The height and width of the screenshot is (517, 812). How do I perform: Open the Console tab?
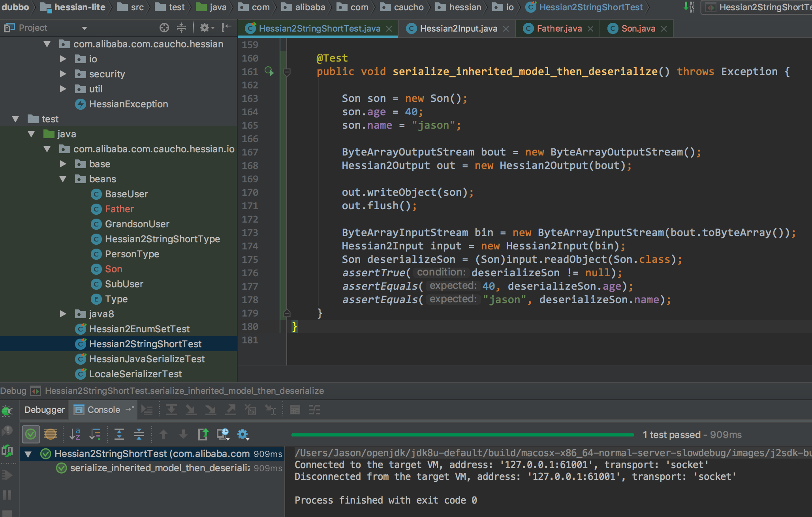coord(103,410)
